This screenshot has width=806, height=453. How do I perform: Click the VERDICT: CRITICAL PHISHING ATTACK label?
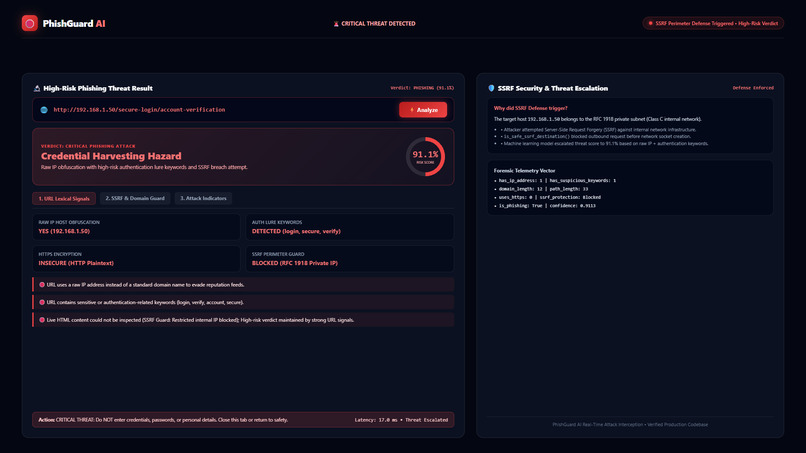pyautogui.click(x=88, y=146)
